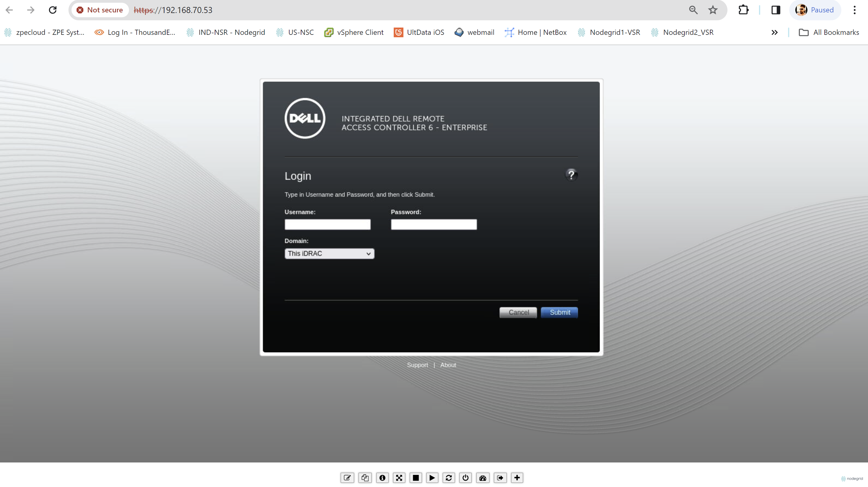Click the copy pages icon in bottom toolbar
The image size is (868, 487).
[365, 478]
